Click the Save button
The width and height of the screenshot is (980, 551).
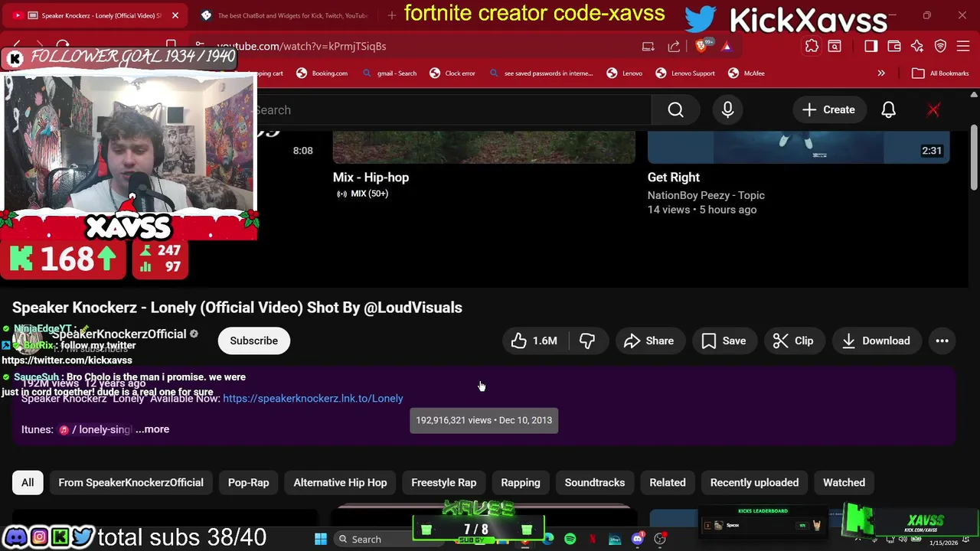click(724, 341)
